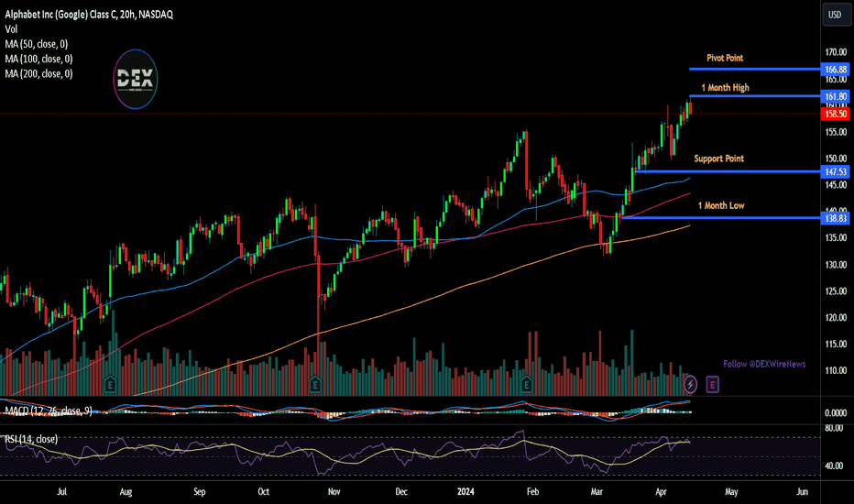Click the 147.53 price label

click(x=836, y=171)
